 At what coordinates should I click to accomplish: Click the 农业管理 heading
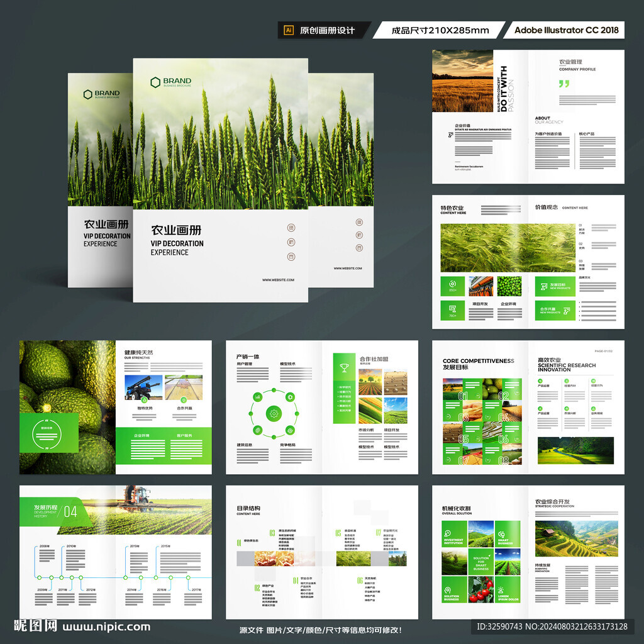click(x=570, y=62)
